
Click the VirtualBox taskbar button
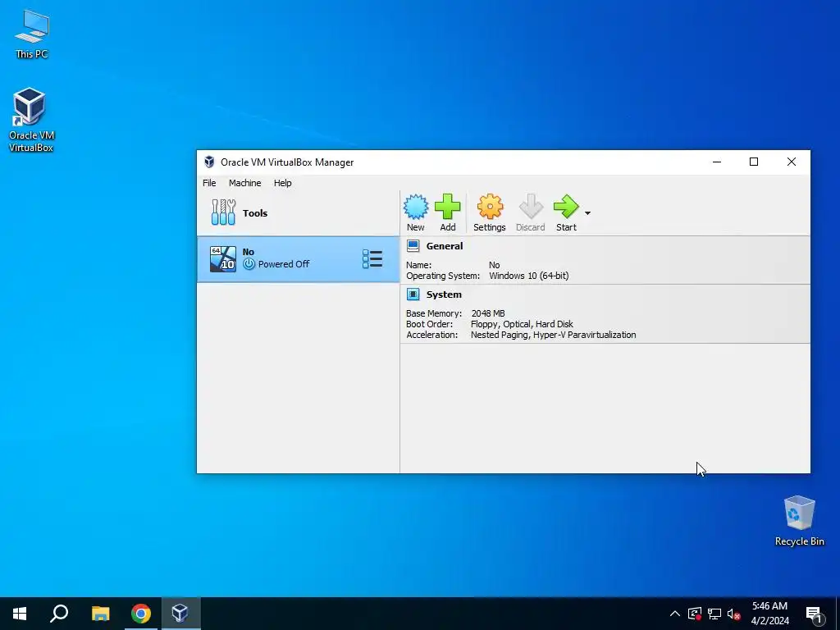(x=180, y=614)
